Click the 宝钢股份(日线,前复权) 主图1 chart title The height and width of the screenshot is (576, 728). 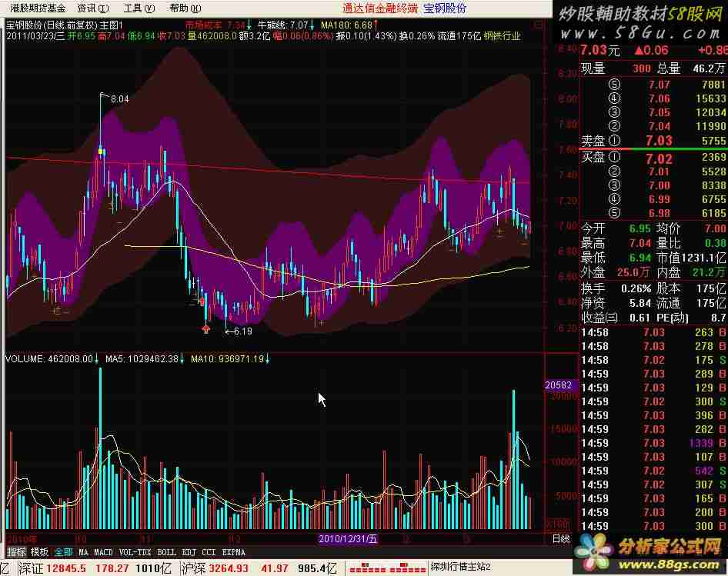65,25
